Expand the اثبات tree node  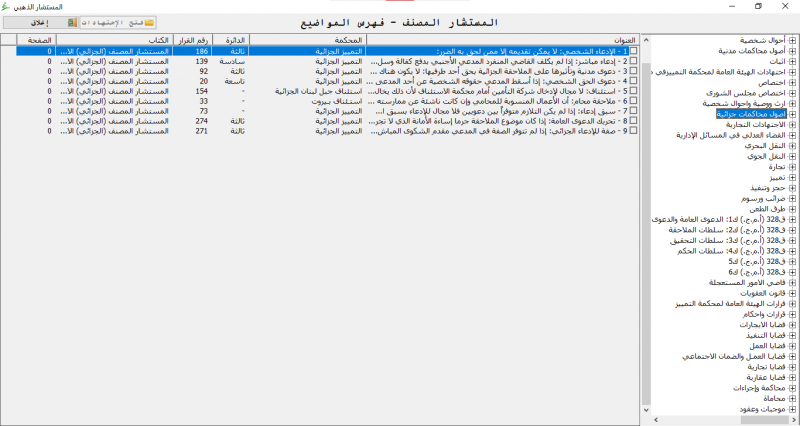792,61
